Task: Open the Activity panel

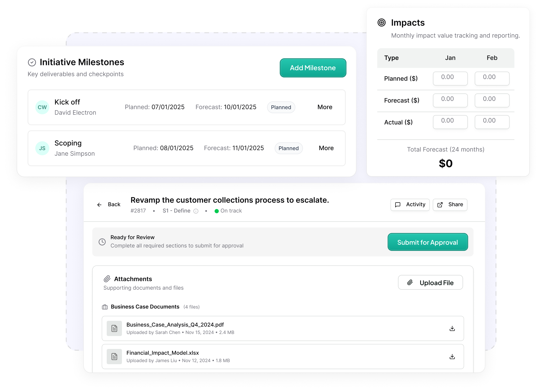Action: [410, 205]
